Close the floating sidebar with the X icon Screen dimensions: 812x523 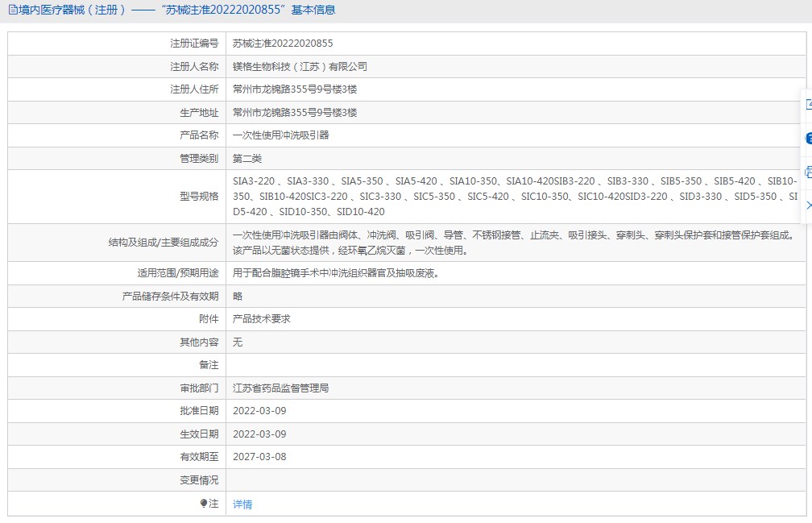pyautogui.click(x=809, y=205)
